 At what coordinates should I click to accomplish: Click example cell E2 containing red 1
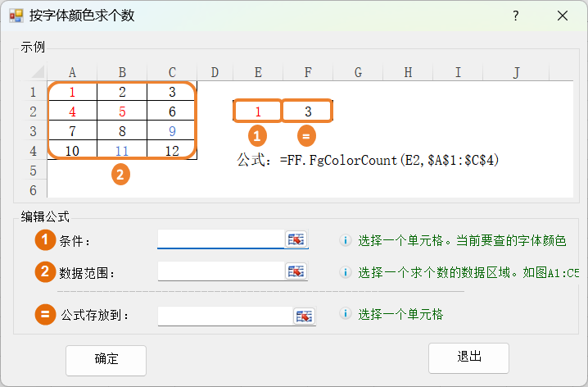(258, 111)
